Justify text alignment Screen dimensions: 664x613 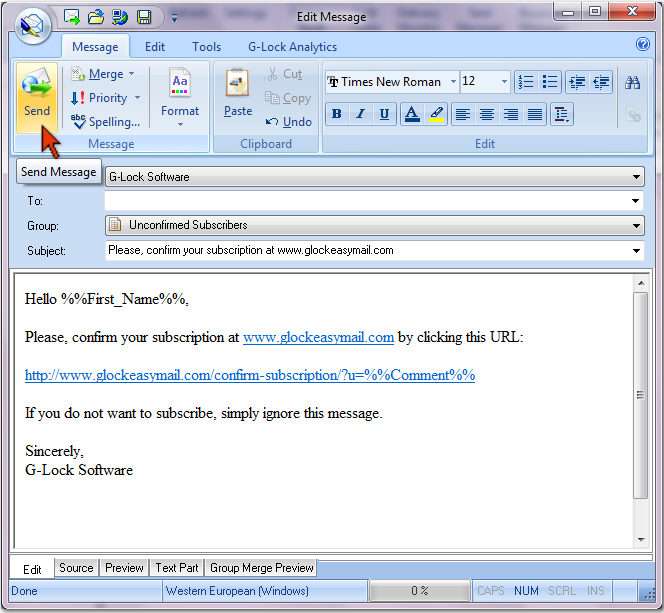pos(535,114)
